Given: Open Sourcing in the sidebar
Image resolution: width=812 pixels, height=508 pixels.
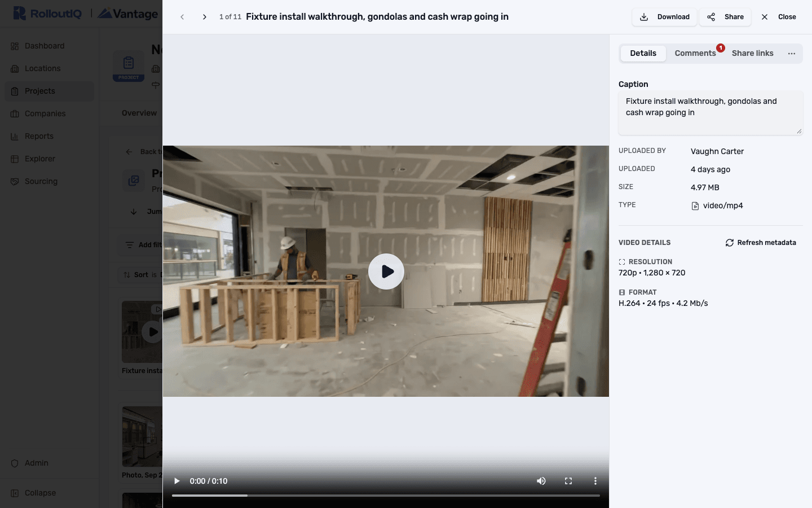Looking at the screenshot, I should pos(49,181).
